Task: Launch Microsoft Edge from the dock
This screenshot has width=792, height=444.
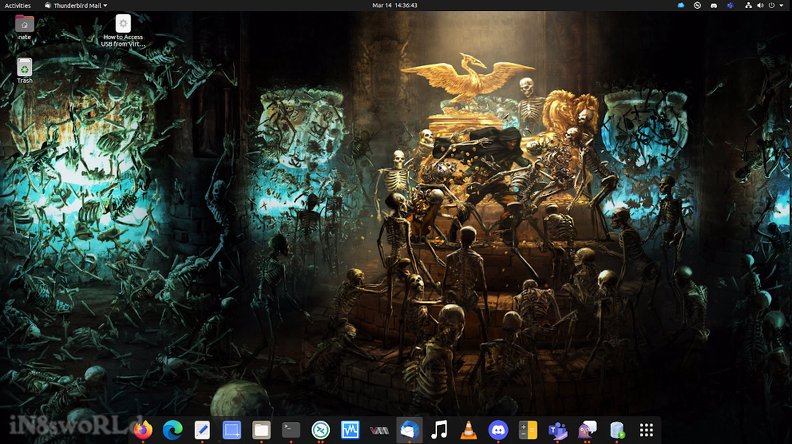Action: coord(173,430)
